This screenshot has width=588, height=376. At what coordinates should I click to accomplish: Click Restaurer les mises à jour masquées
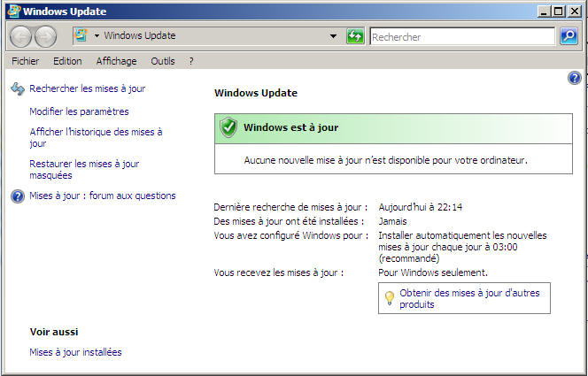coord(84,169)
